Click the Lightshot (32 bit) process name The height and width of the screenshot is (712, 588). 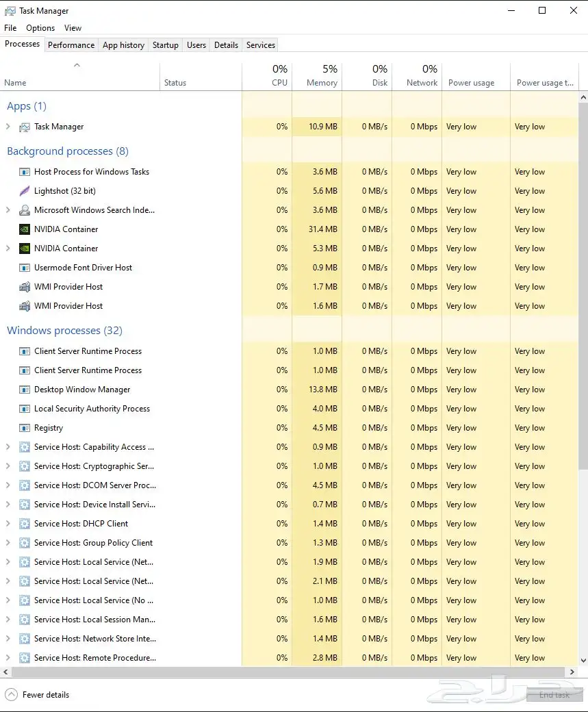[65, 191]
